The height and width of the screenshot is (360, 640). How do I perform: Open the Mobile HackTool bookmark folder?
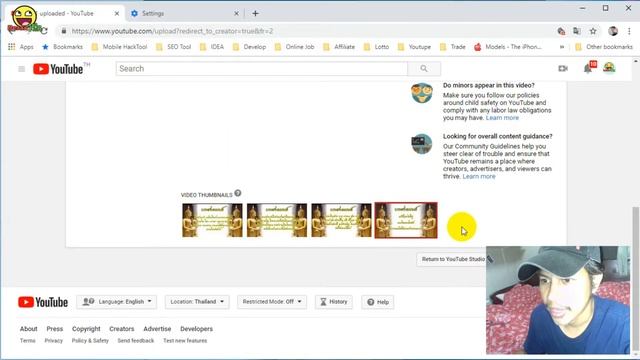coord(119,47)
